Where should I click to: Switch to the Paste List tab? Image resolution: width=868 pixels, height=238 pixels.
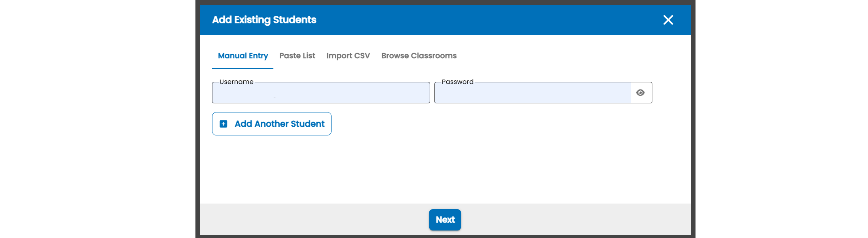tap(297, 56)
